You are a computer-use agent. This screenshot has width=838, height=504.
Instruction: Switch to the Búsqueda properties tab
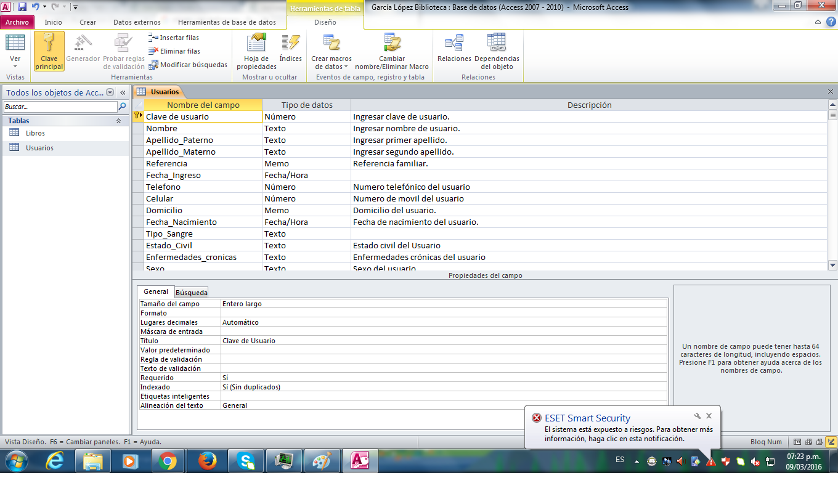tap(192, 292)
